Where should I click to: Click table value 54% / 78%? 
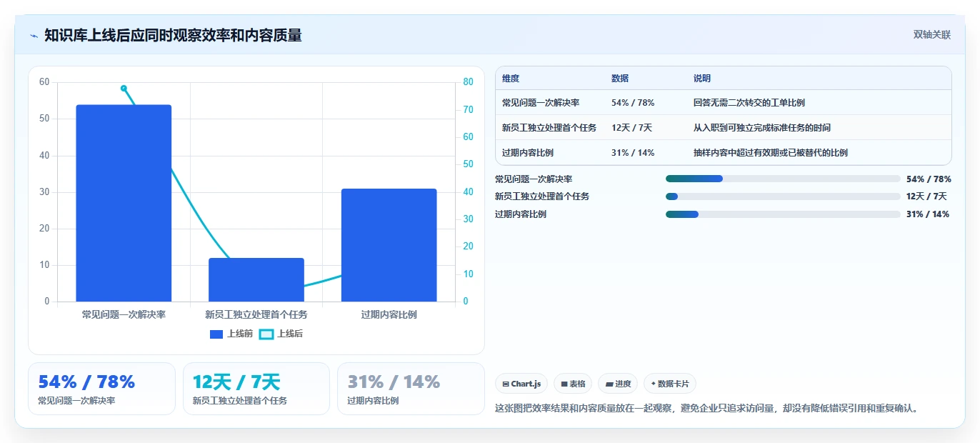tap(633, 103)
